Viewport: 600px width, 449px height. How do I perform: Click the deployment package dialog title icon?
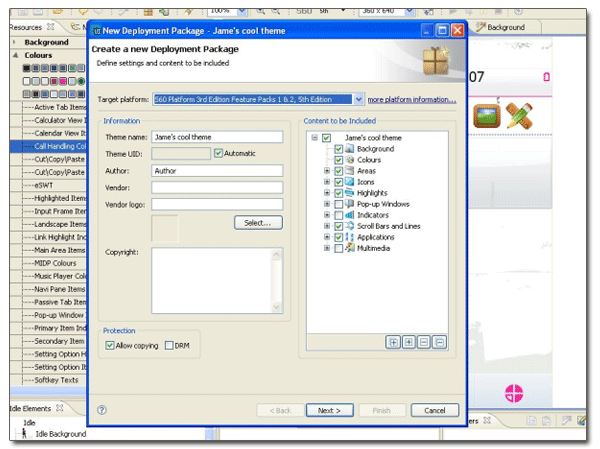click(x=97, y=31)
